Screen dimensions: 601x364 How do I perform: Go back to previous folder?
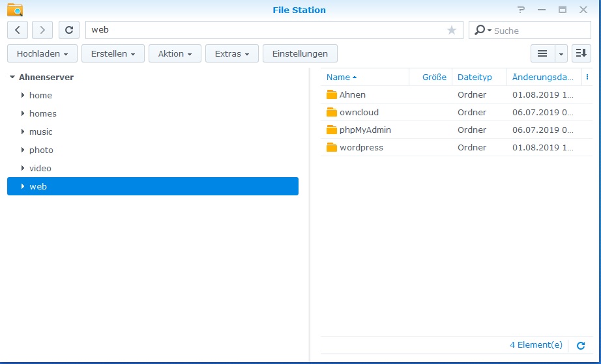coord(18,30)
